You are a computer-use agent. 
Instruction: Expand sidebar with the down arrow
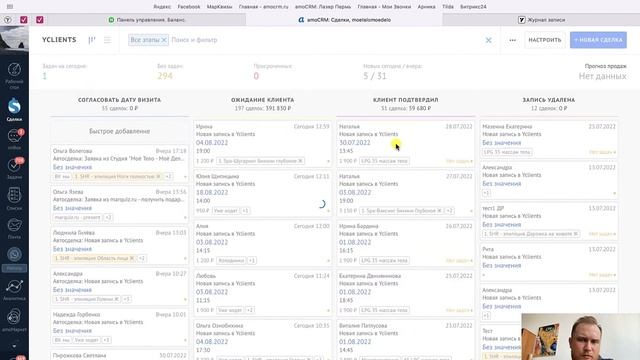coord(14,346)
